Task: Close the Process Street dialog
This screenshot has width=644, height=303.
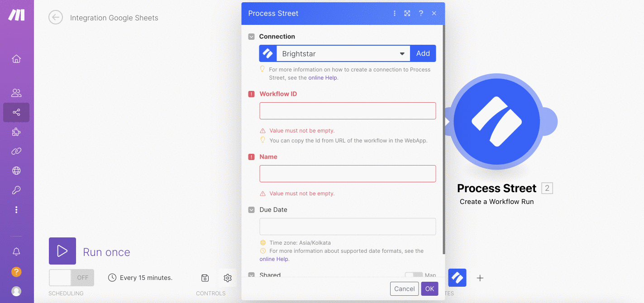Action: (434, 14)
